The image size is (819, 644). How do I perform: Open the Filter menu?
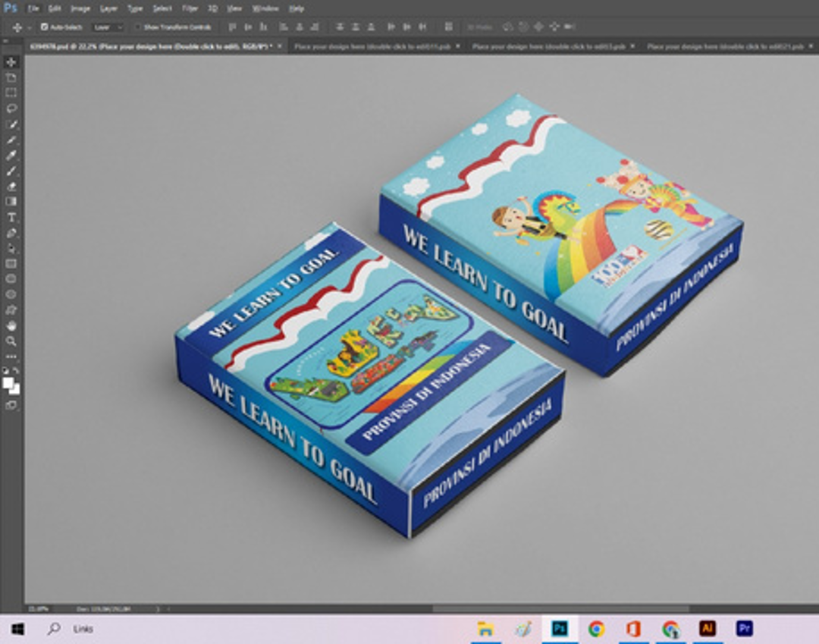point(190,8)
